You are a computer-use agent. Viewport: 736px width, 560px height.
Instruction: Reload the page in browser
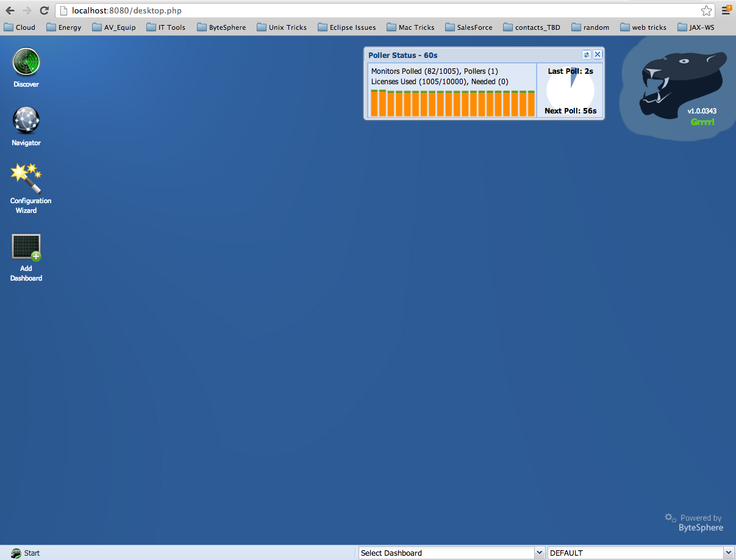[44, 10]
